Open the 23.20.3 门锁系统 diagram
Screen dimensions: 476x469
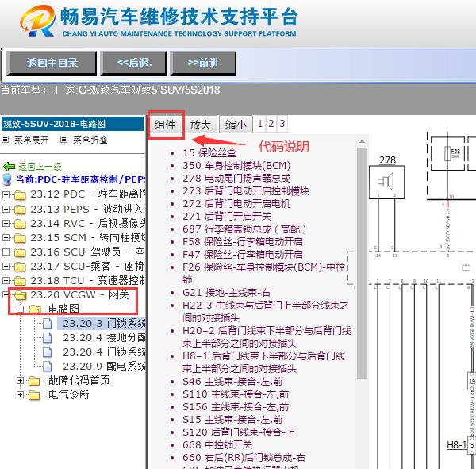[104, 324]
